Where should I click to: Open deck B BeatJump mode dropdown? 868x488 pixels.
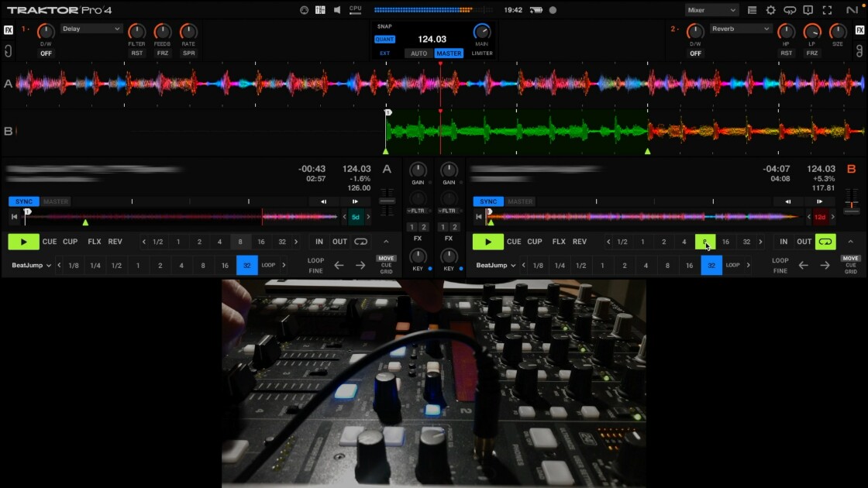tap(496, 266)
